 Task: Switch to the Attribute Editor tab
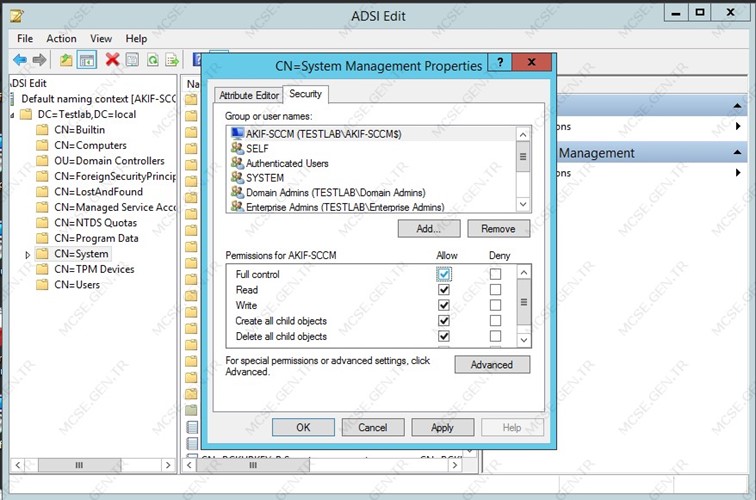click(x=249, y=95)
